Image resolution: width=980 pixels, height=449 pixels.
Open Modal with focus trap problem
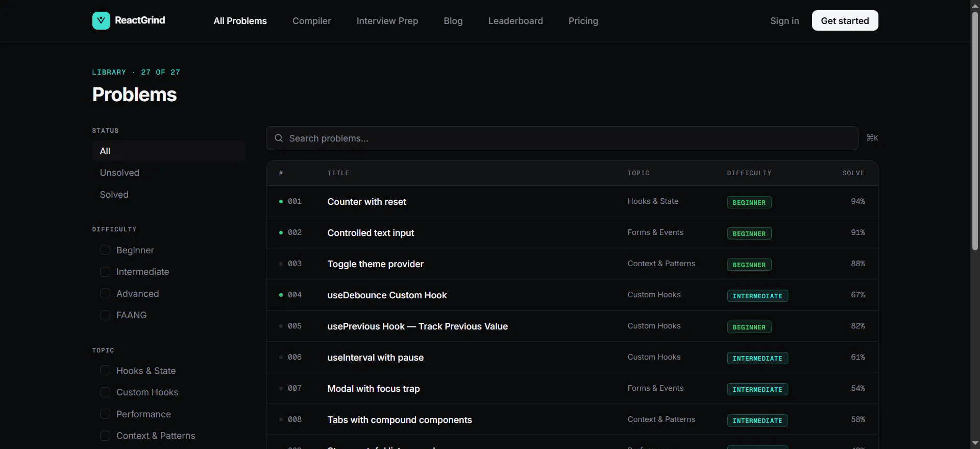coord(373,389)
